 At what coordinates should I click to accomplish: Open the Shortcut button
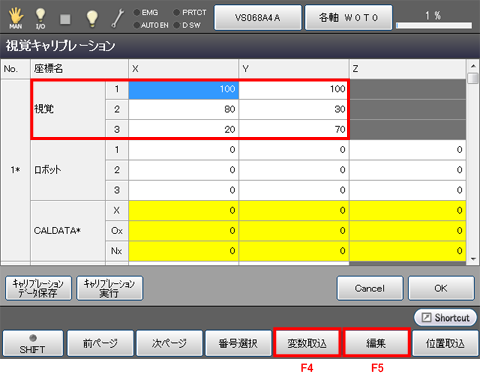(x=445, y=318)
